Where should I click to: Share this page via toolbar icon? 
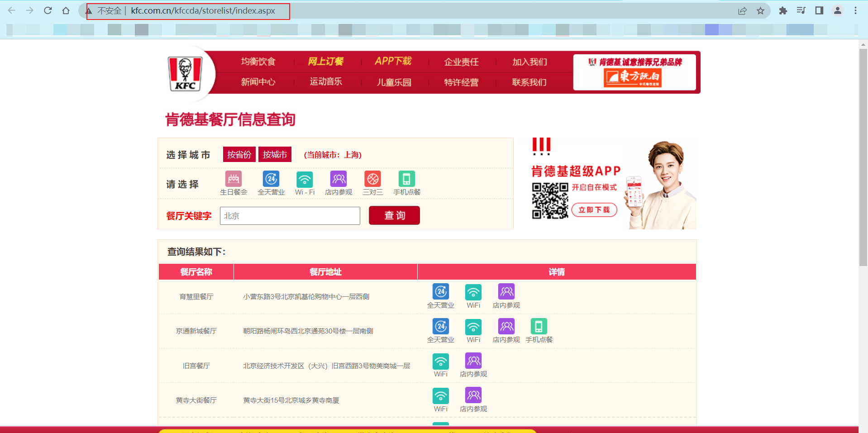click(742, 10)
